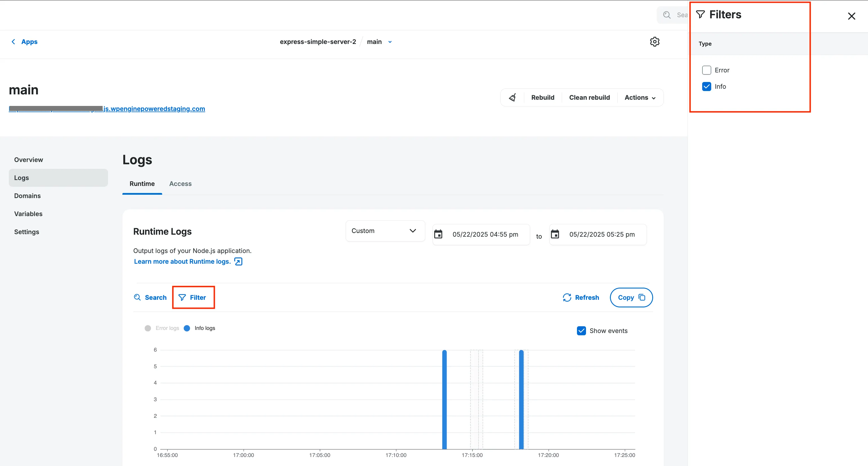Open the search from the top bar
Viewport: 868px width, 466px height.
pos(666,15)
